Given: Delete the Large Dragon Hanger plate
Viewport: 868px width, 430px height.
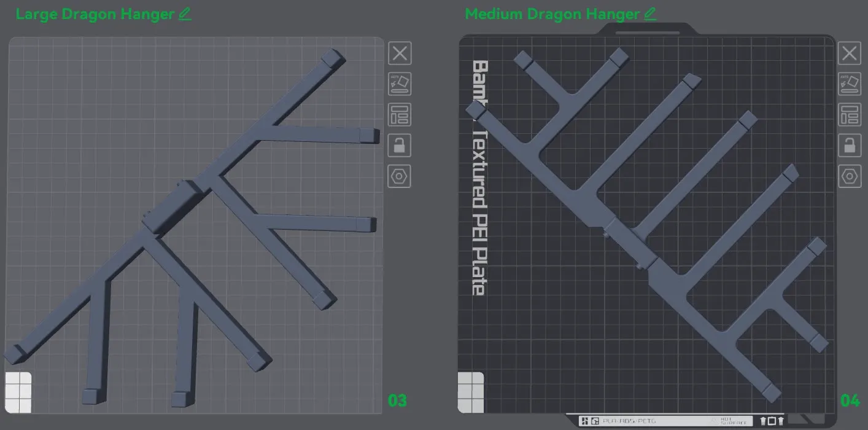Looking at the screenshot, I should (x=400, y=53).
